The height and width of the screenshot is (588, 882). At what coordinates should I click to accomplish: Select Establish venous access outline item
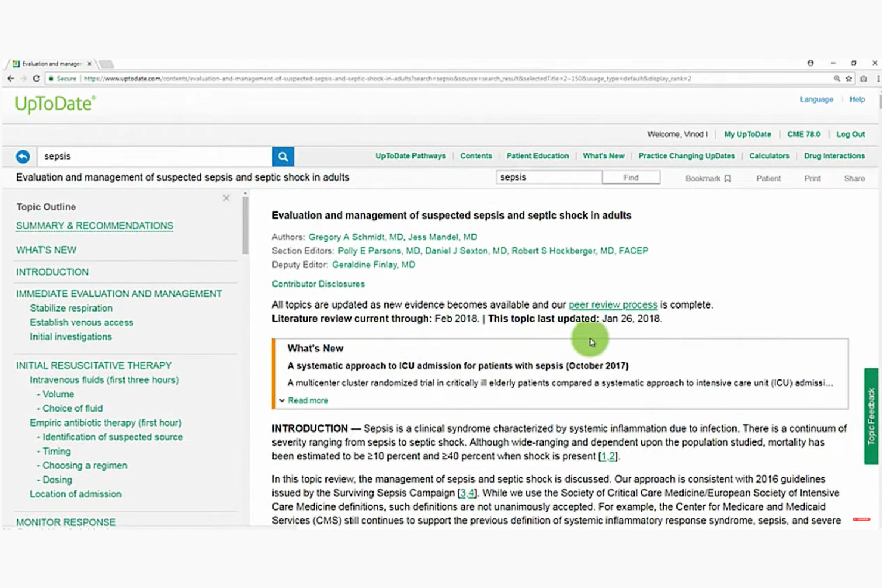pos(82,322)
